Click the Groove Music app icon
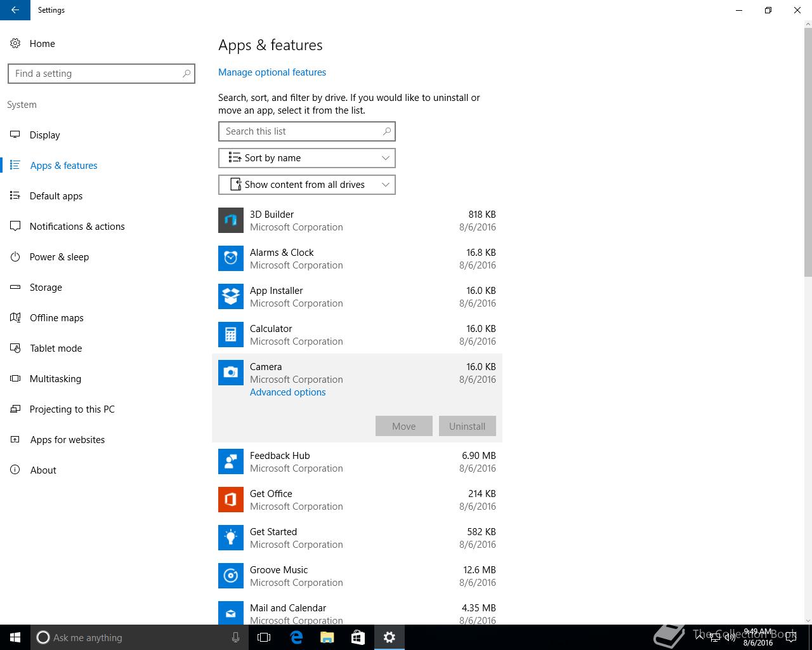Image resolution: width=812 pixels, height=650 pixels. pos(231,576)
